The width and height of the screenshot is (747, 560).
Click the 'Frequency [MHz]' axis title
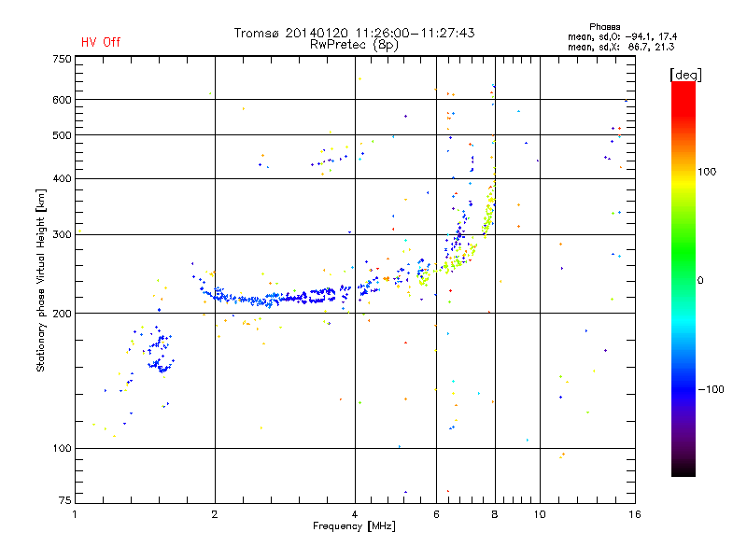(x=354, y=526)
